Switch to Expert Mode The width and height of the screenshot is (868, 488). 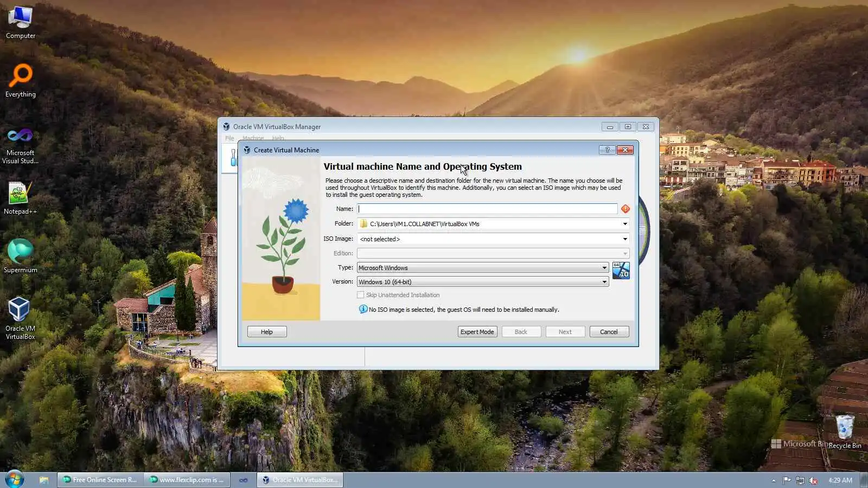[x=477, y=332]
